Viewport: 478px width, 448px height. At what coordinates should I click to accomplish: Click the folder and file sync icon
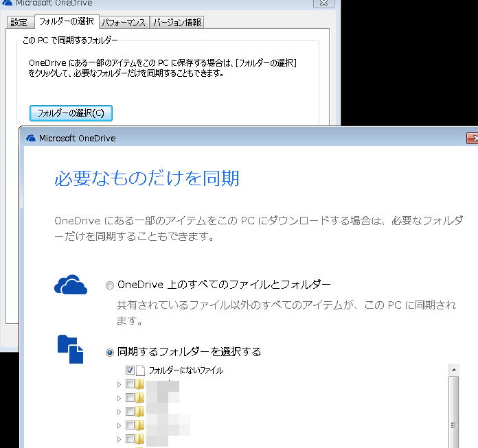(x=70, y=349)
